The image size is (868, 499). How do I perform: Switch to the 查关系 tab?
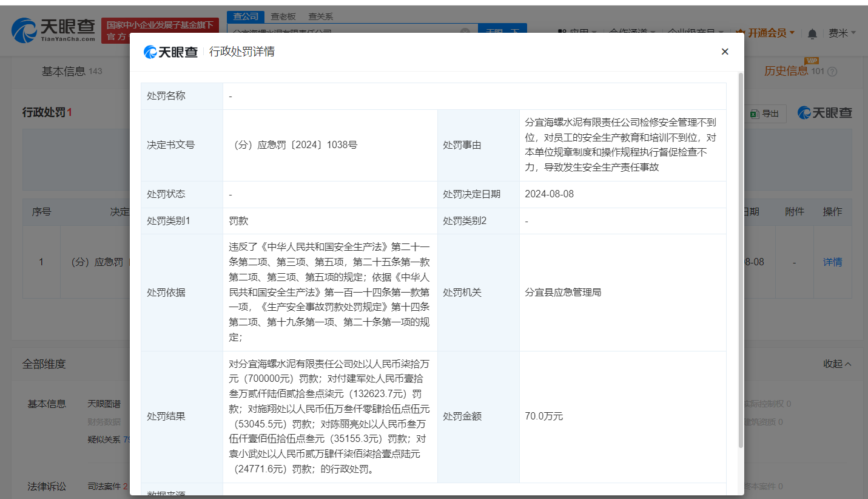pos(320,16)
